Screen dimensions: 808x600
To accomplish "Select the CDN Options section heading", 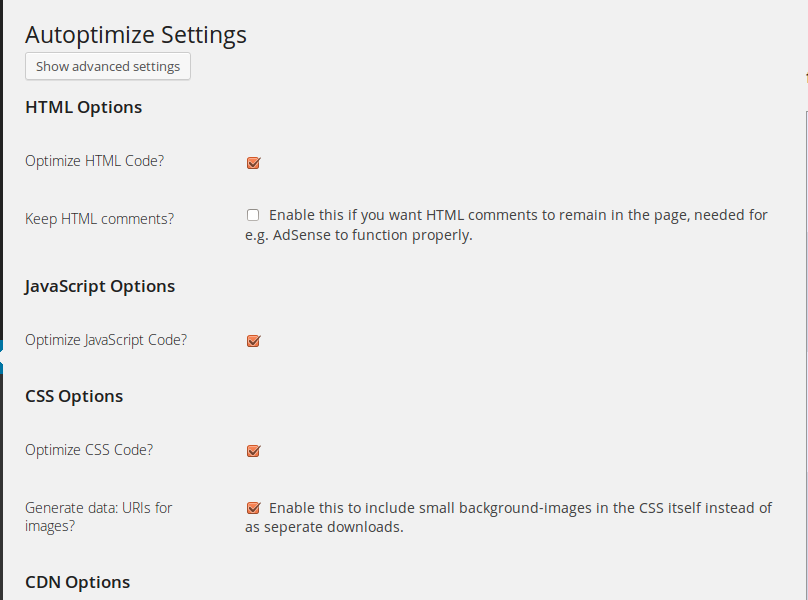I will (x=77, y=582).
